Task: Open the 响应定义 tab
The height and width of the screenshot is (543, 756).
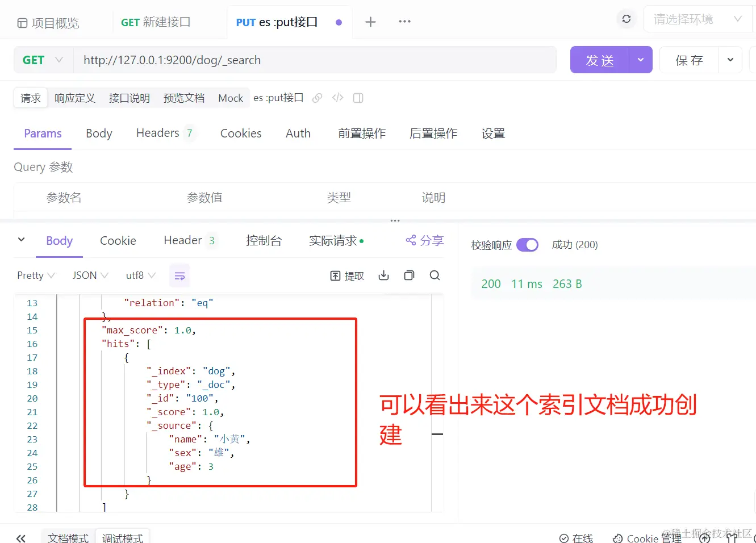Action: coord(75,98)
